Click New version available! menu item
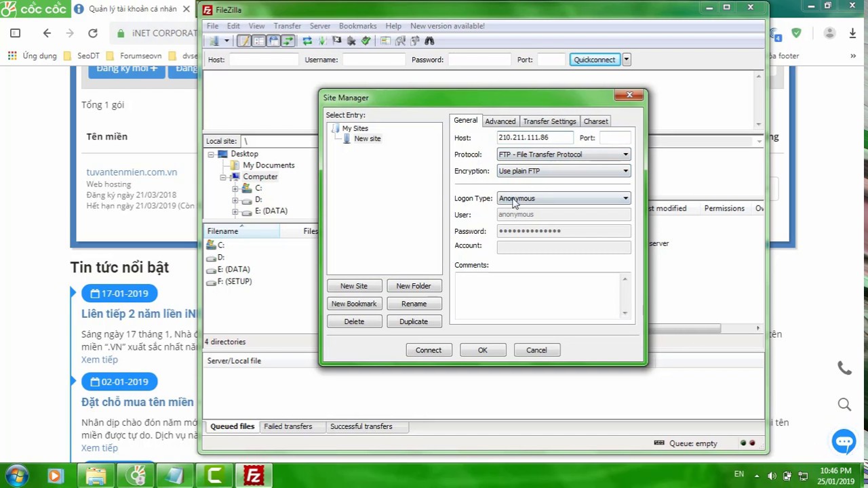 (448, 26)
